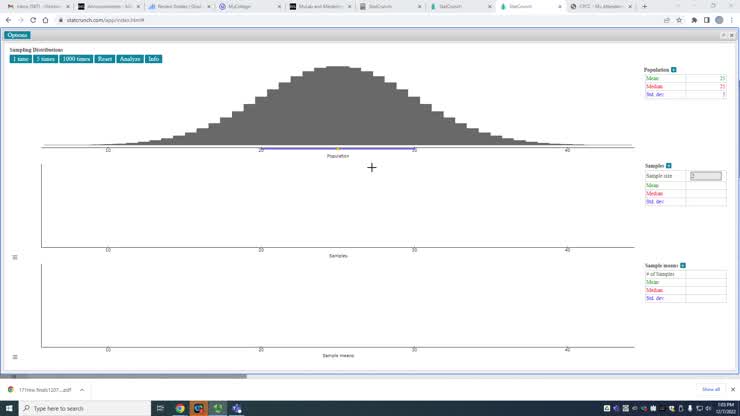740x416 pixels.
Task: Click the Analyze button
Action: click(x=130, y=59)
